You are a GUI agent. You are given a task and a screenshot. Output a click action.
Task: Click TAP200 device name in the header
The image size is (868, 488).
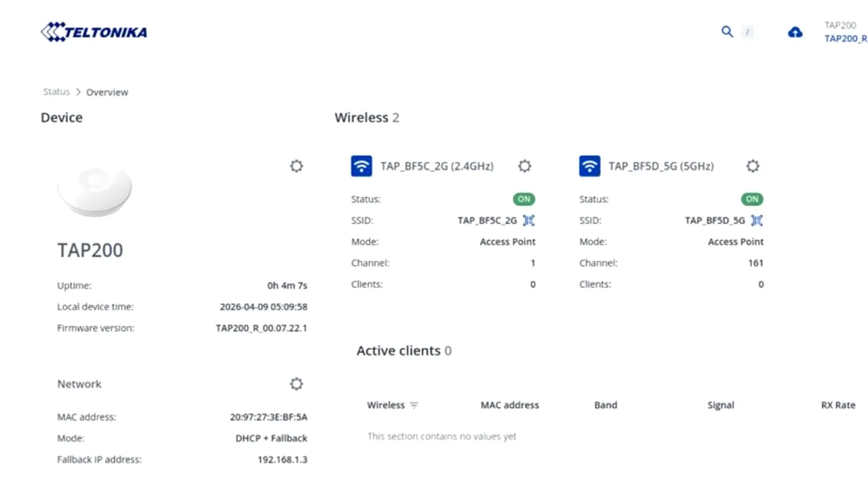tap(840, 25)
